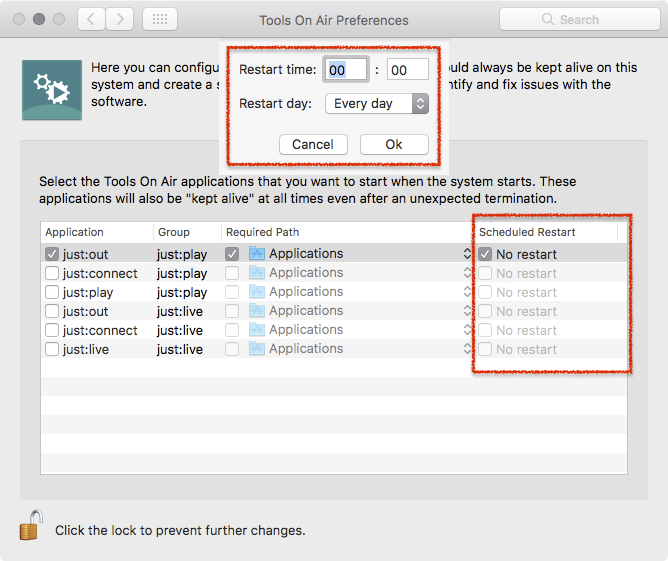
Task: Toggle No restart for just:live row
Action: coord(485,349)
